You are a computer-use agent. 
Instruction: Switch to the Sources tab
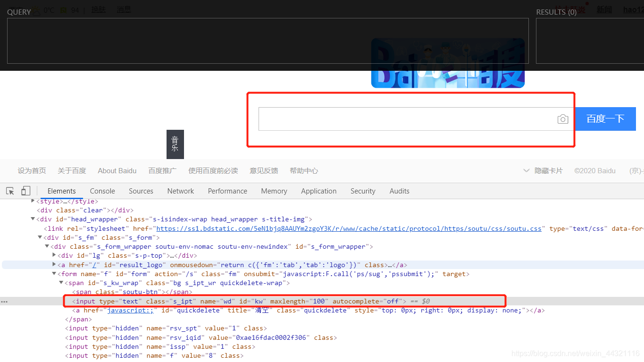point(141,191)
